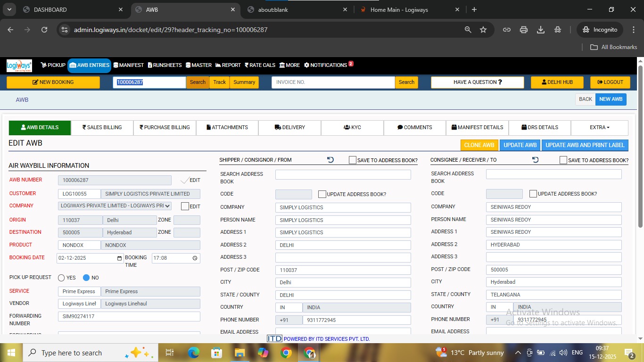Check shipper Save to Address Book checkbox
Viewport: 644px width, 362px height.
(x=353, y=160)
